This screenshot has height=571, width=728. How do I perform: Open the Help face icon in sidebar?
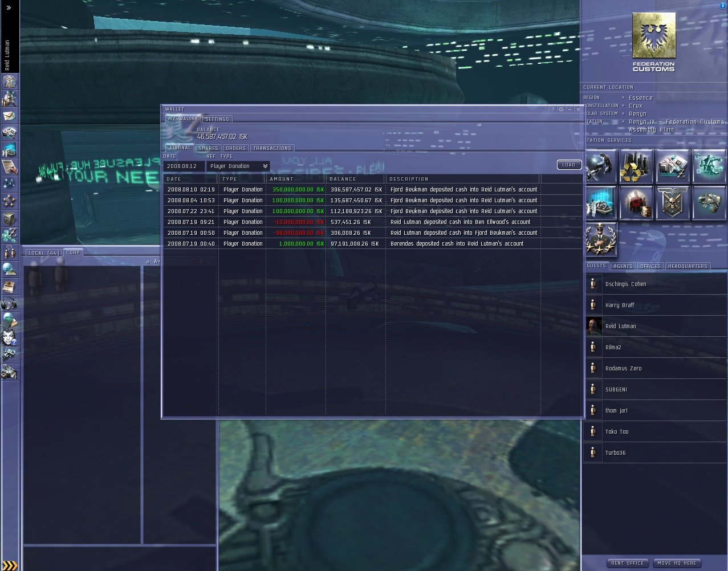10,338
